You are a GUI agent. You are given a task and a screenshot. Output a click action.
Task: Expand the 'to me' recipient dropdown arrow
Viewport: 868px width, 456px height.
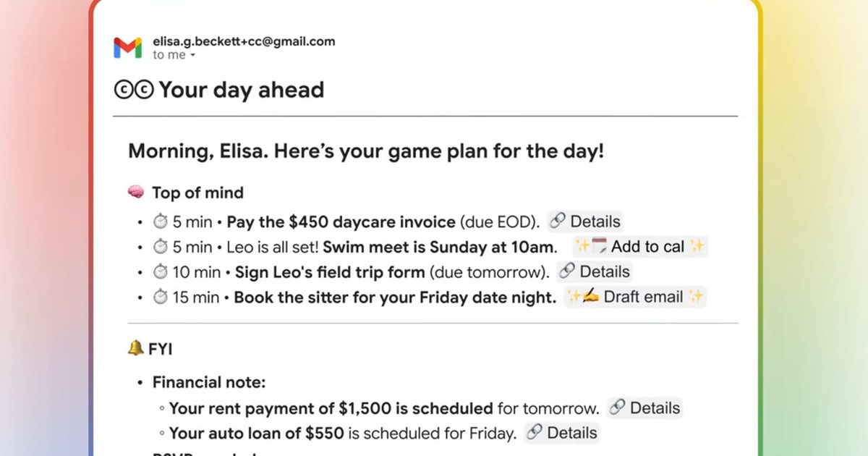click(x=193, y=56)
